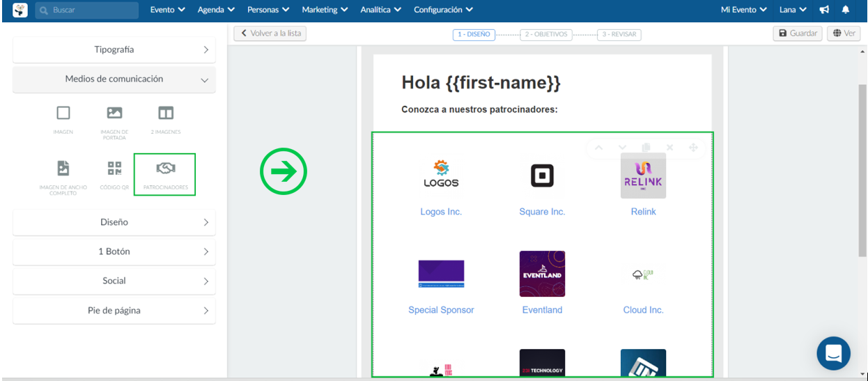This screenshot has height=381, width=868.
Task: Expand the Social section
Action: point(114,281)
